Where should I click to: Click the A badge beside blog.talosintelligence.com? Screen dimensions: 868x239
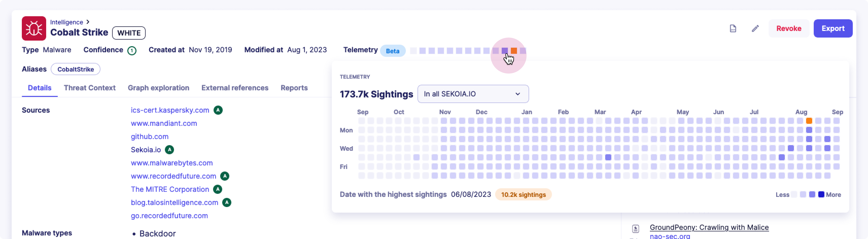(227, 203)
